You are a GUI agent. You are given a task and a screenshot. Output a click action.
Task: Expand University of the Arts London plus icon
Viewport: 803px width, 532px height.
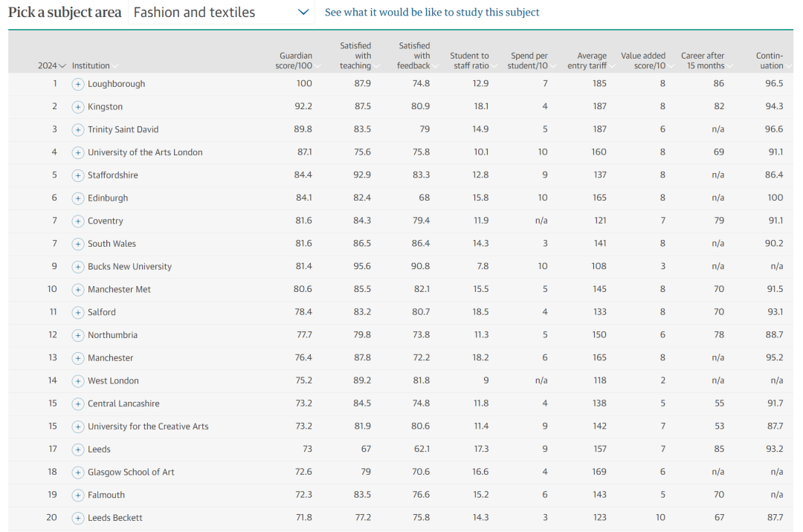click(78, 152)
